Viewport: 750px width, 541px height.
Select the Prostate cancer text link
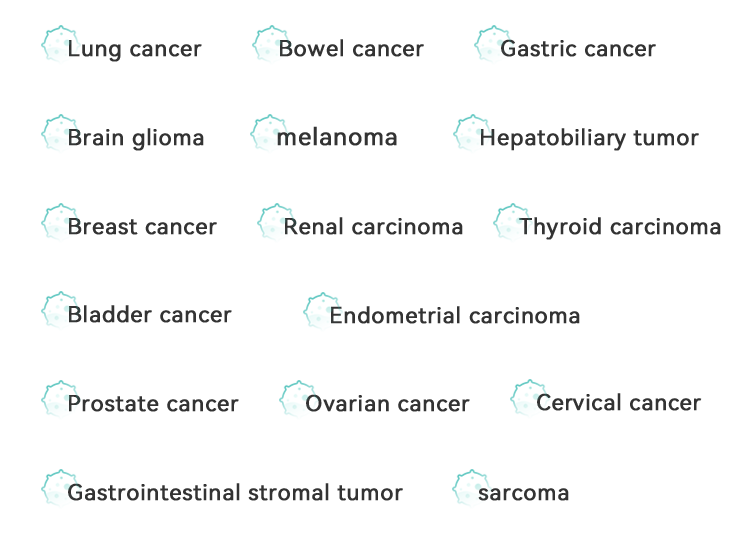(x=153, y=404)
